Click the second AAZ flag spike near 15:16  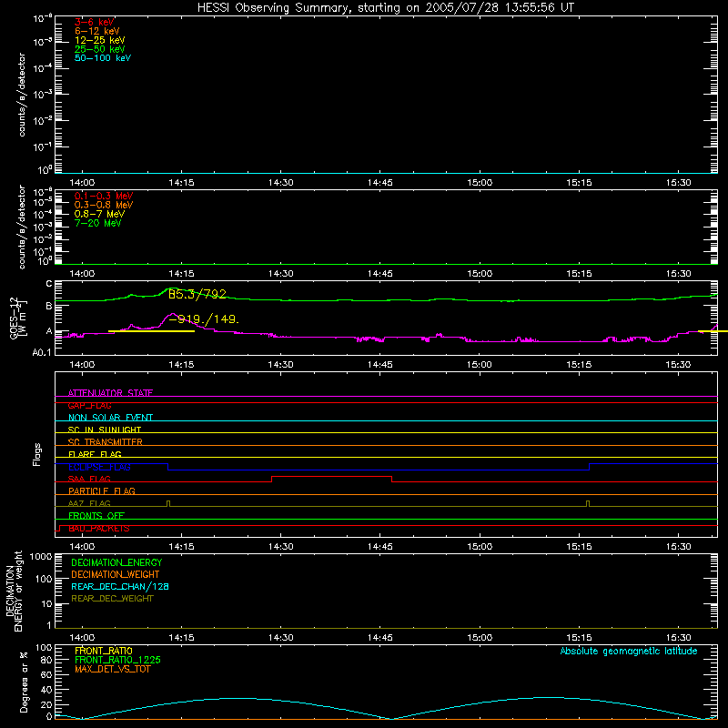(588, 503)
